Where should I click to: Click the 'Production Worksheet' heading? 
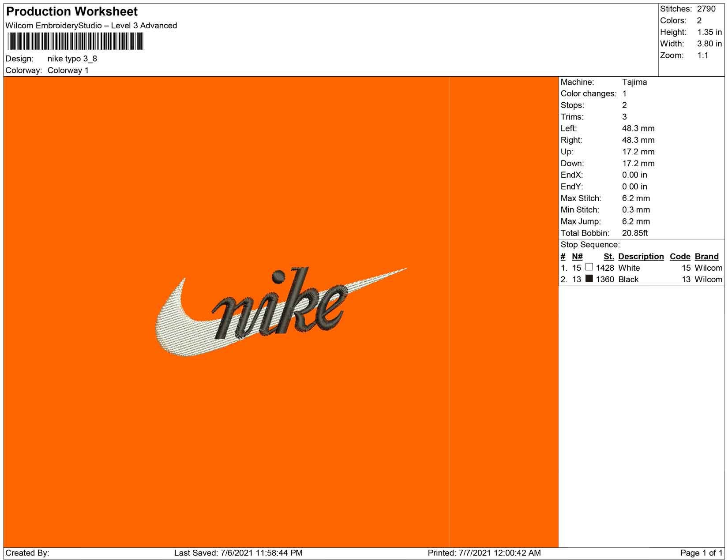(x=72, y=11)
